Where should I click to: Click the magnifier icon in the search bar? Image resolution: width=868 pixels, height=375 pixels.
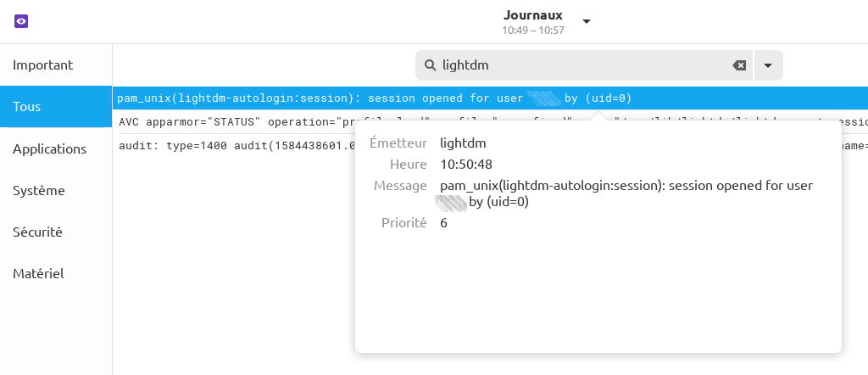tap(430, 65)
